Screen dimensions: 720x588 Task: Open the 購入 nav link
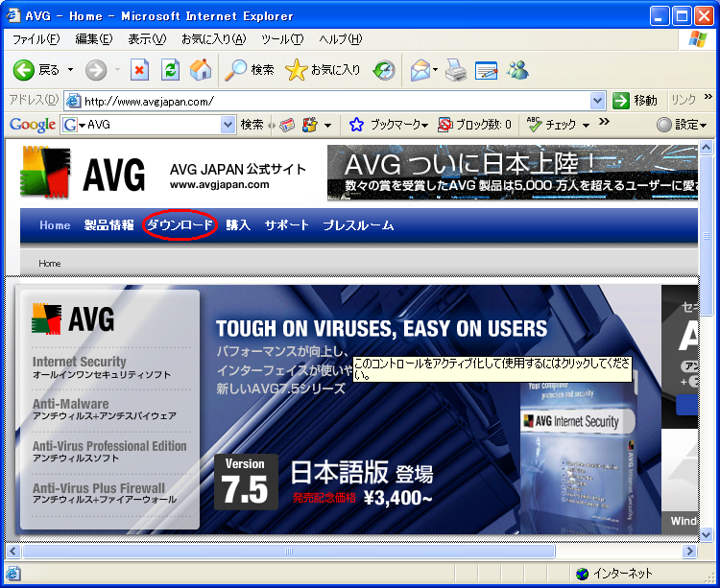238,225
